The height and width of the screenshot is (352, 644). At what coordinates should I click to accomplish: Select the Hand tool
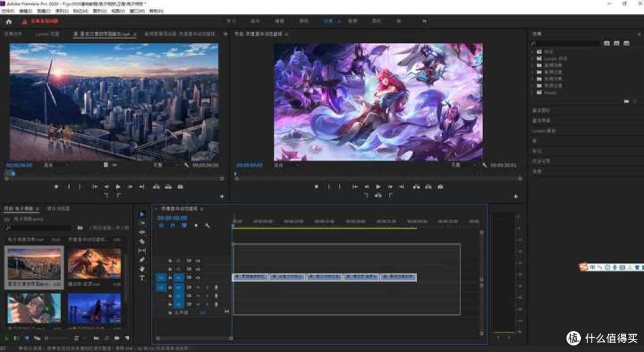coord(142,268)
